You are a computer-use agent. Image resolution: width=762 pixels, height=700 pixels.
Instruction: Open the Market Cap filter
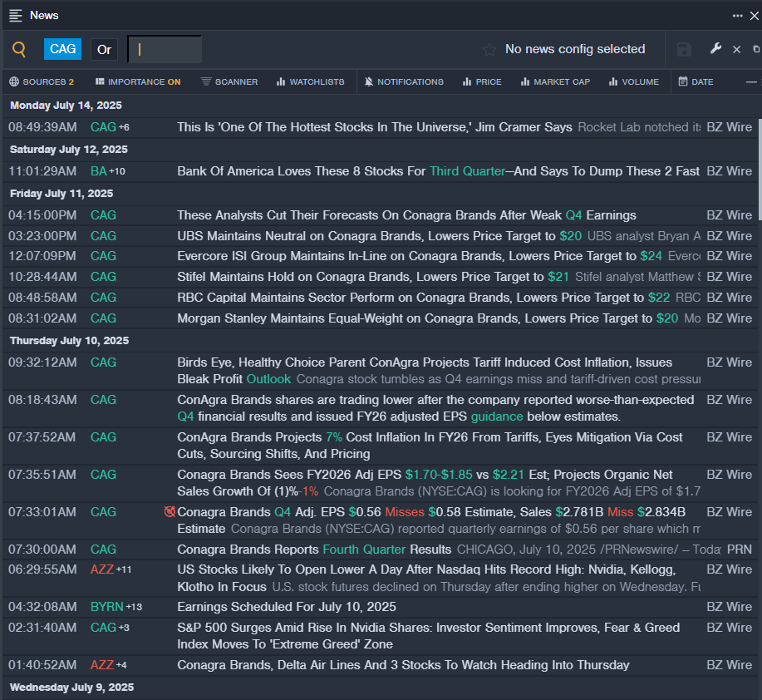click(555, 81)
